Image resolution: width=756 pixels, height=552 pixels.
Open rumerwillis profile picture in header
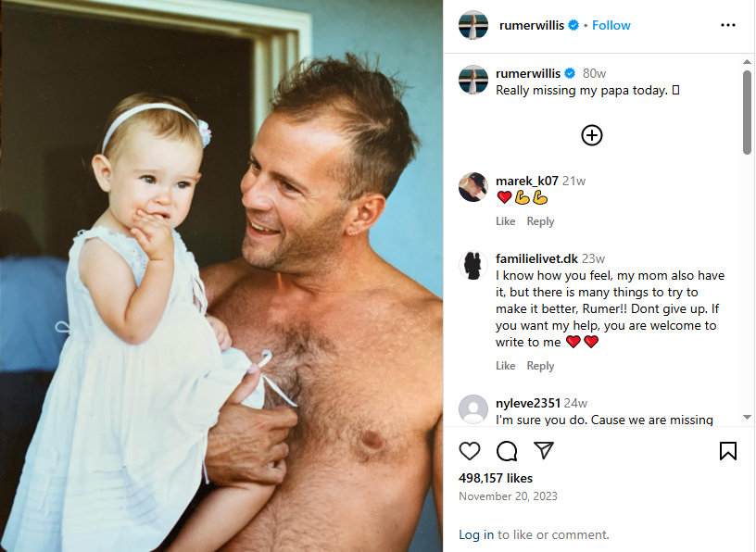(x=473, y=25)
